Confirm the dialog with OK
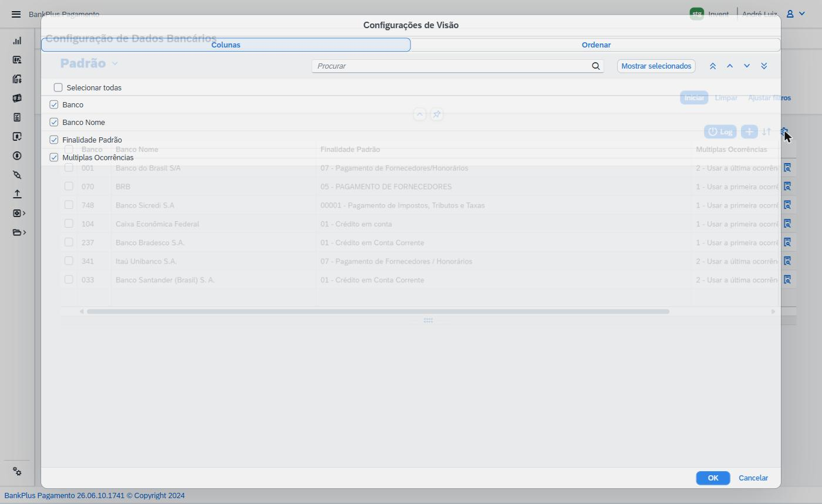Viewport: 822px width, 504px height. tap(713, 478)
